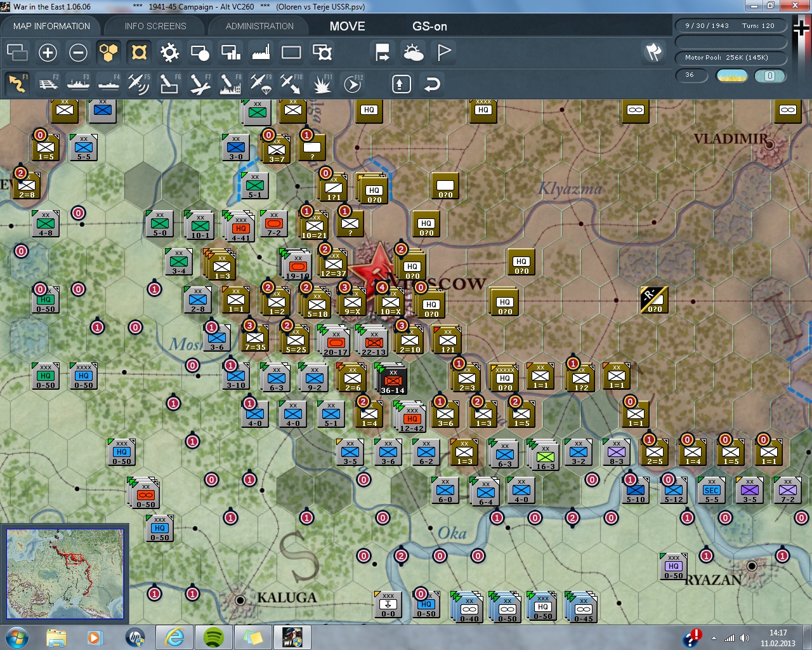This screenshot has height=650, width=812.
Task: Click the F12 end turn icon
Action: pos(352,84)
